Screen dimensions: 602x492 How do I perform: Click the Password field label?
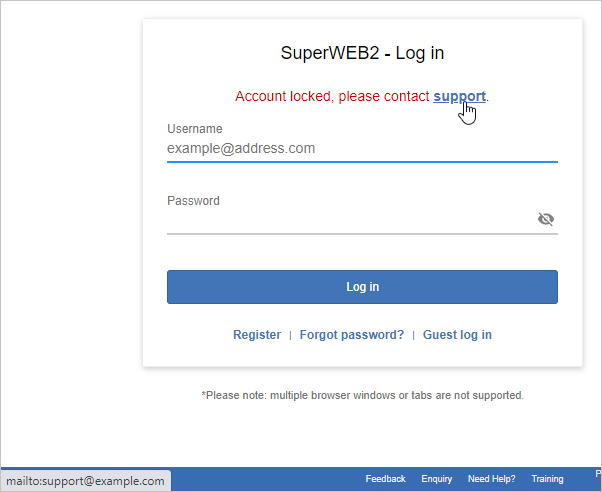point(193,201)
